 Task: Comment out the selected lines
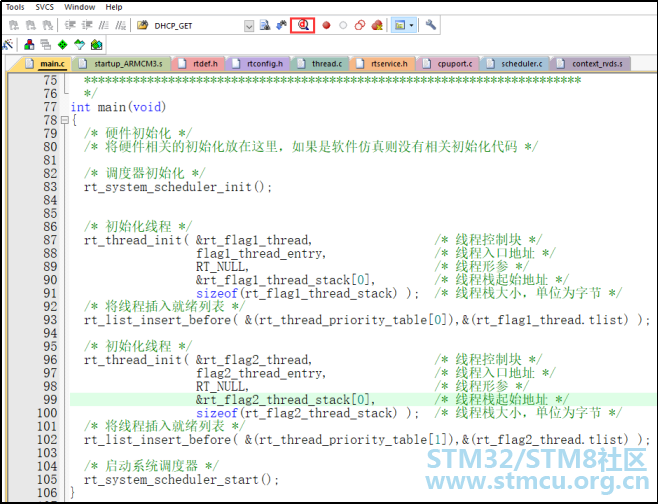[104, 26]
